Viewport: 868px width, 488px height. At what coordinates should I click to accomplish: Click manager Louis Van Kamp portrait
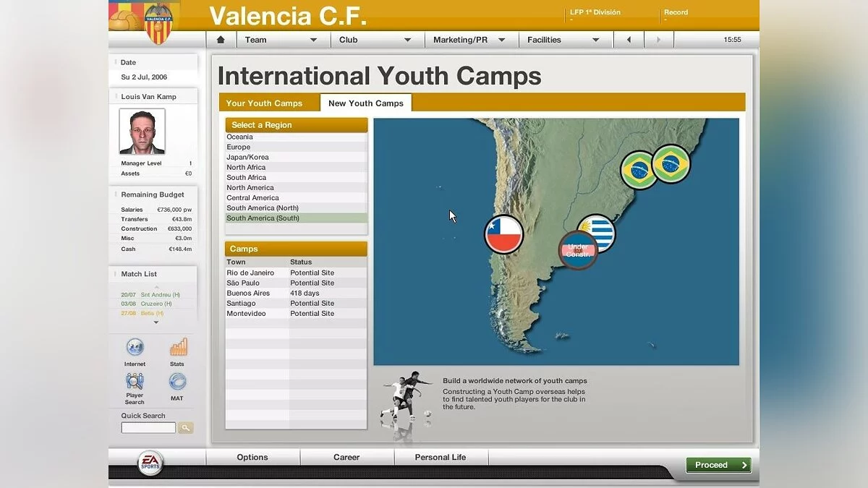(x=142, y=132)
